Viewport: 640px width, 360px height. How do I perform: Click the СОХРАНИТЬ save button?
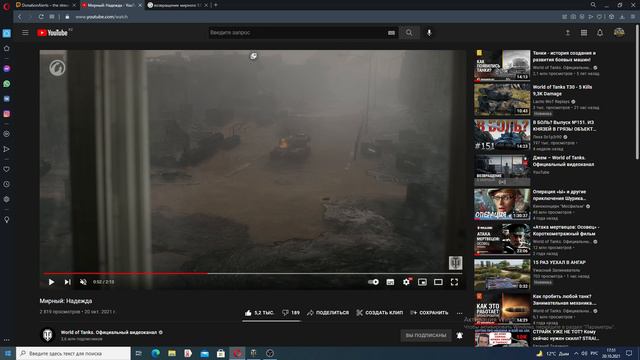click(429, 313)
